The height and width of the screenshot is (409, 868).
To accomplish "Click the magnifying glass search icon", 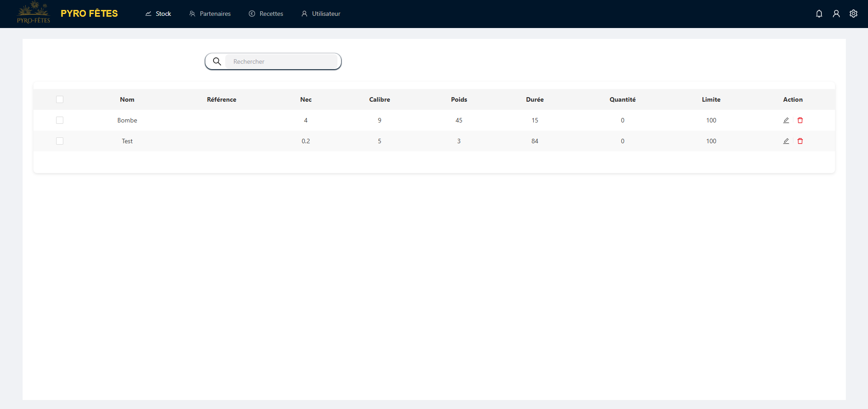I will click(217, 61).
